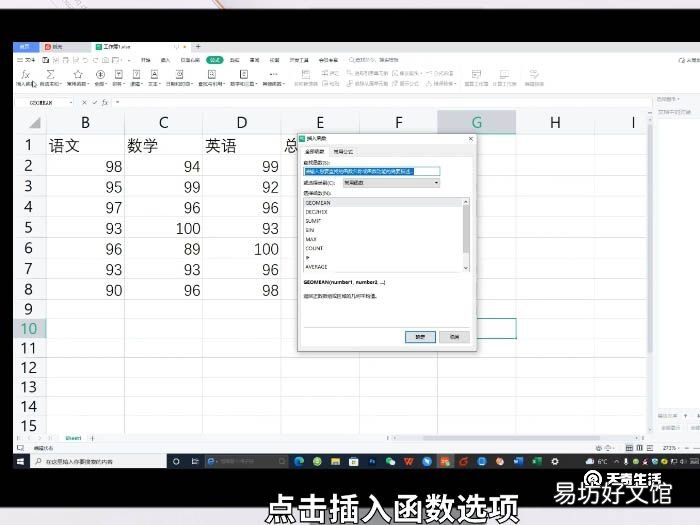Screen dimensions: 700x525
Task: Select COUNT in the function list
Action: click(383, 248)
